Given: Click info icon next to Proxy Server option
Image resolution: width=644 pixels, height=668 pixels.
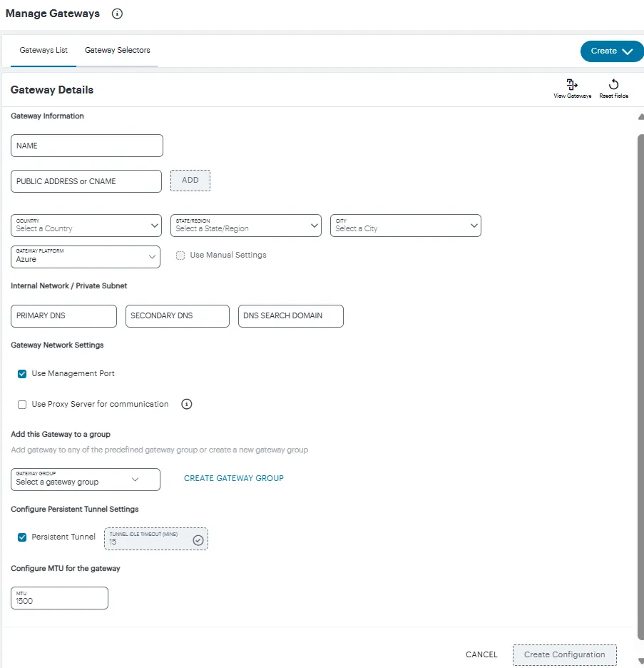Looking at the screenshot, I should [x=186, y=404].
